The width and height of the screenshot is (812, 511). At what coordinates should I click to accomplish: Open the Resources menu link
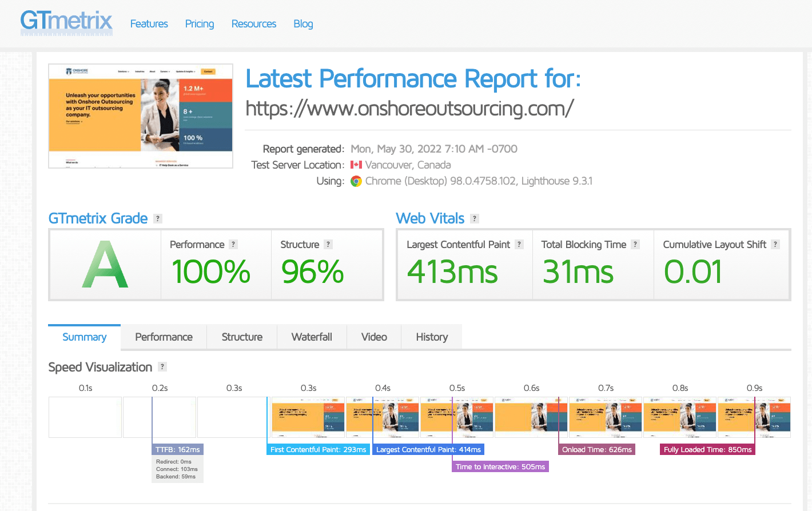[x=254, y=24]
